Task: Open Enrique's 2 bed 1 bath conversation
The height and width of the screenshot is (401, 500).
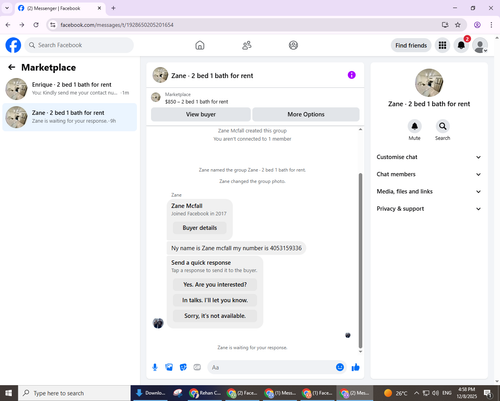Action: [x=70, y=89]
